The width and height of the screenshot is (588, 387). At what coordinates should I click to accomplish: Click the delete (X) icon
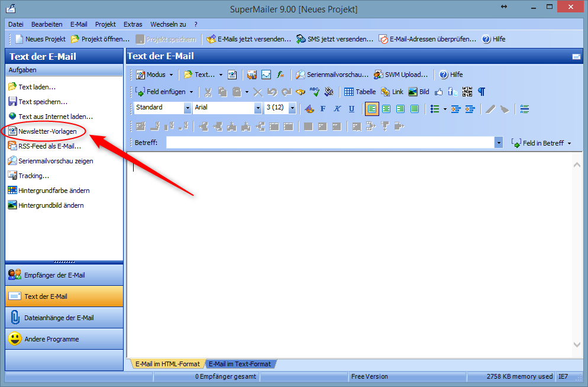point(258,92)
